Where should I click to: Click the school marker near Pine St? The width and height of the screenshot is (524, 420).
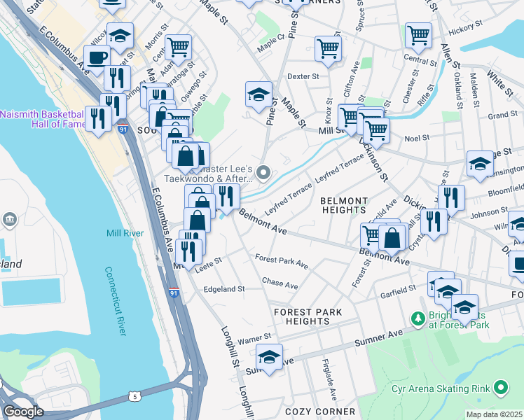(x=258, y=95)
